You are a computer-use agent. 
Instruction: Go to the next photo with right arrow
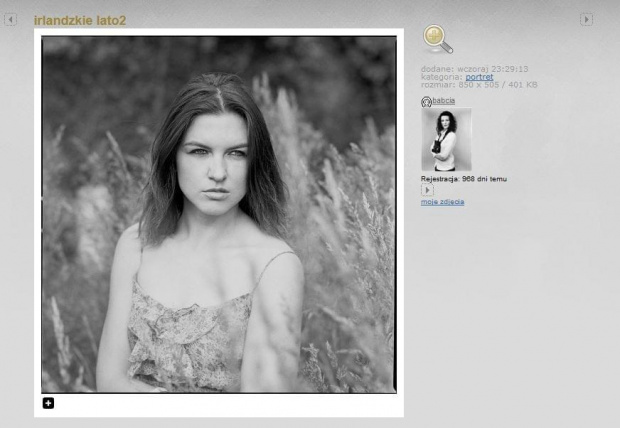click(x=586, y=19)
